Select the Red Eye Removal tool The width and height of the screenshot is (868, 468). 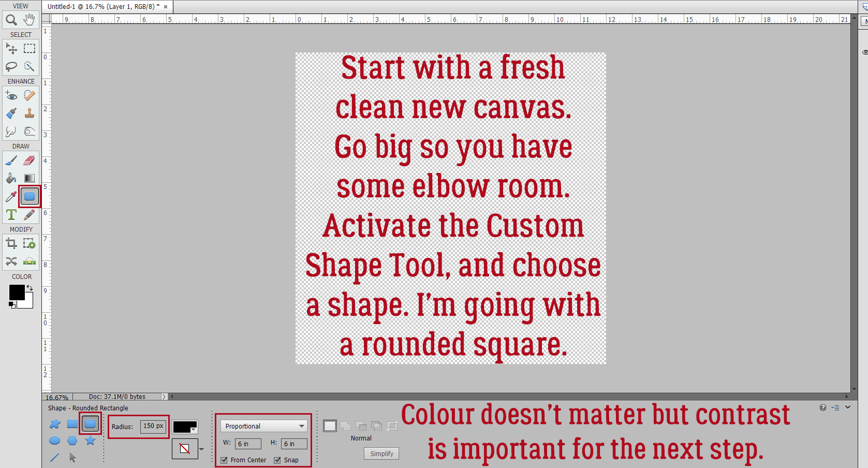click(11, 96)
